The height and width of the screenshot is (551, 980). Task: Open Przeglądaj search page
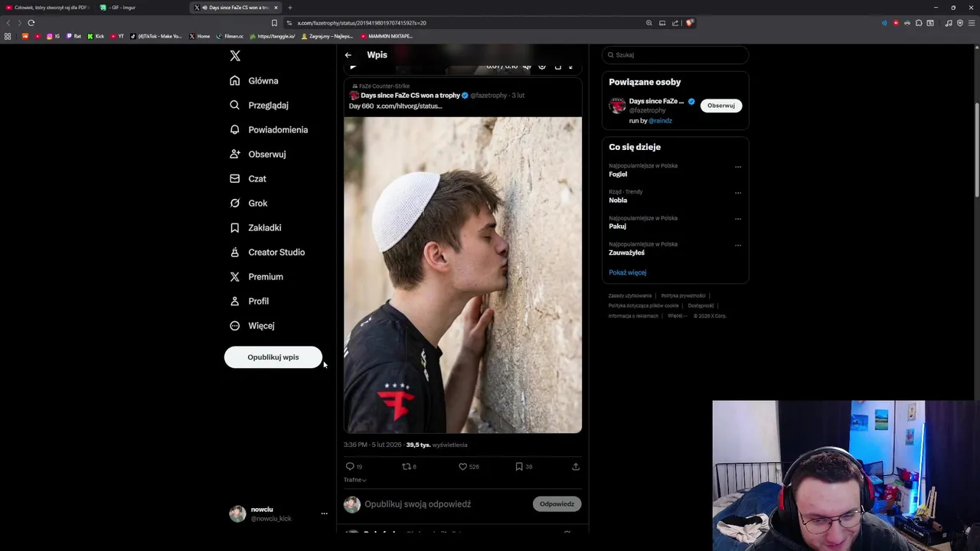(x=259, y=105)
